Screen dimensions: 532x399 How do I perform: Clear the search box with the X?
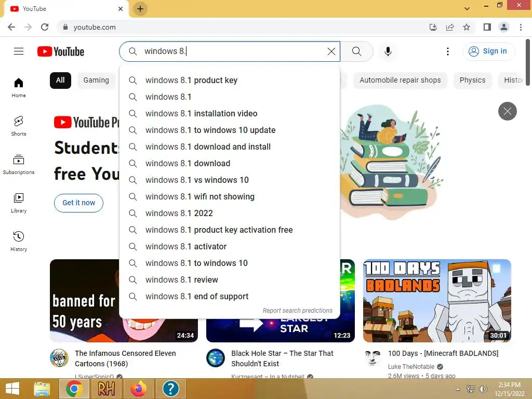(x=331, y=51)
